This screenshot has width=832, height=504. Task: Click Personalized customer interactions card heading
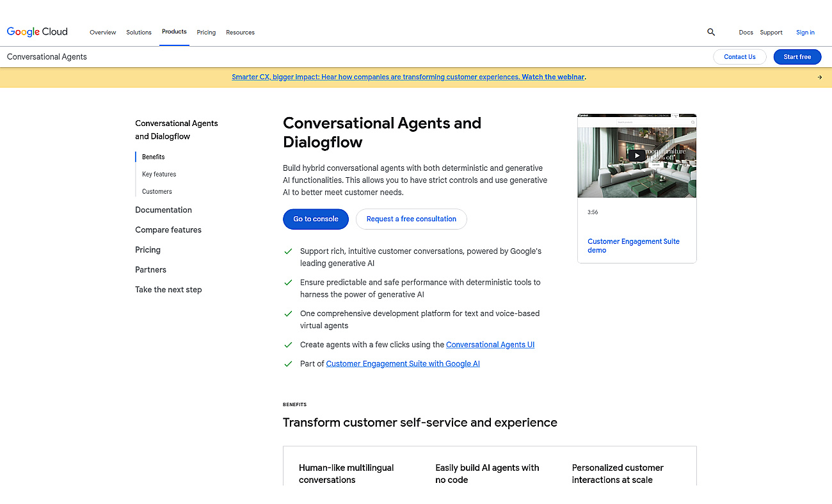618,474
